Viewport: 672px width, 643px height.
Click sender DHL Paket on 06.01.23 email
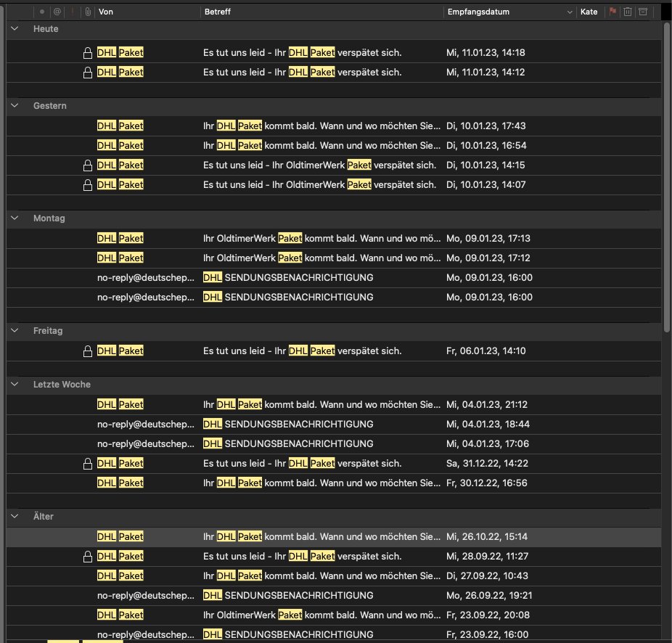(x=120, y=351)
